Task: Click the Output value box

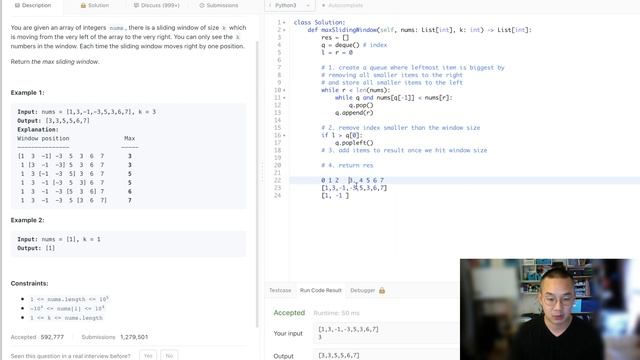Action: pyautogui.click(x=386, y=356)
